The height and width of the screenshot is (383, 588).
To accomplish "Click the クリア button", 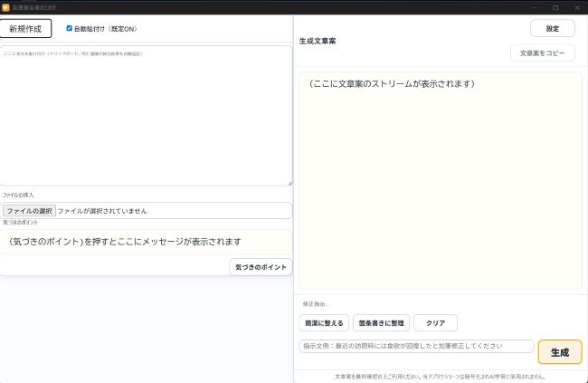I will [x=435, y=323].
